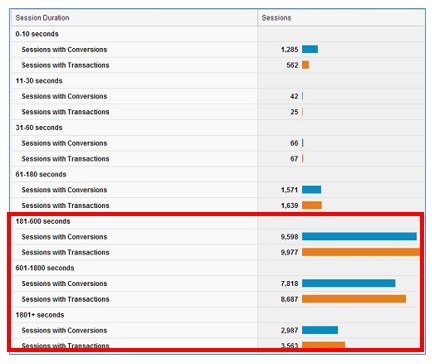
Task: Click Sessions with Transactions under 11-30 seconds
Action: point(65,112)
